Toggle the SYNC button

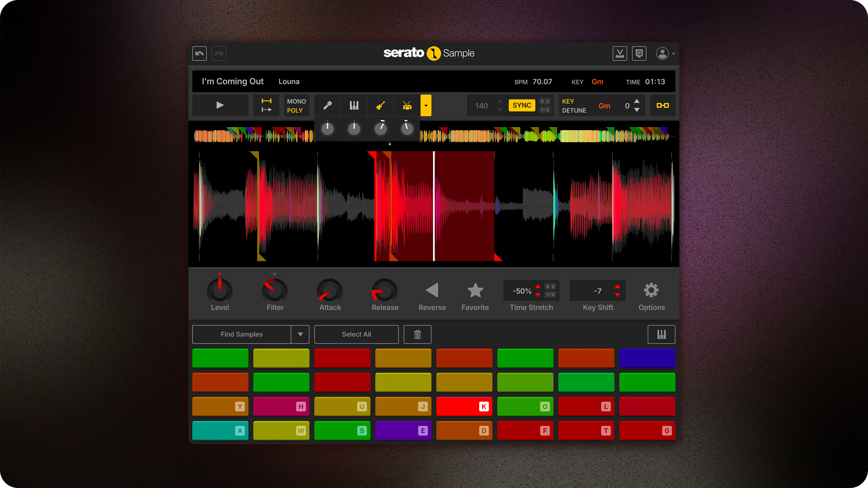coord(522,106)
